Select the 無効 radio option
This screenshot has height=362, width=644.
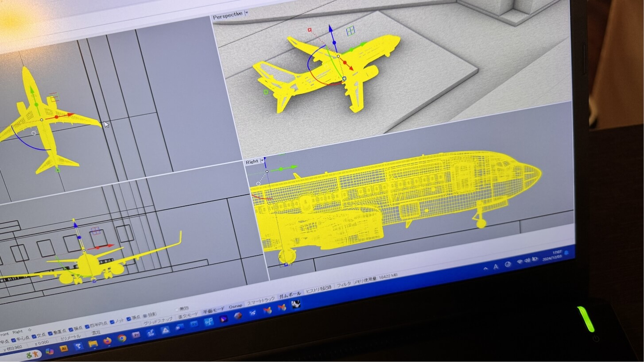[178, 309]
